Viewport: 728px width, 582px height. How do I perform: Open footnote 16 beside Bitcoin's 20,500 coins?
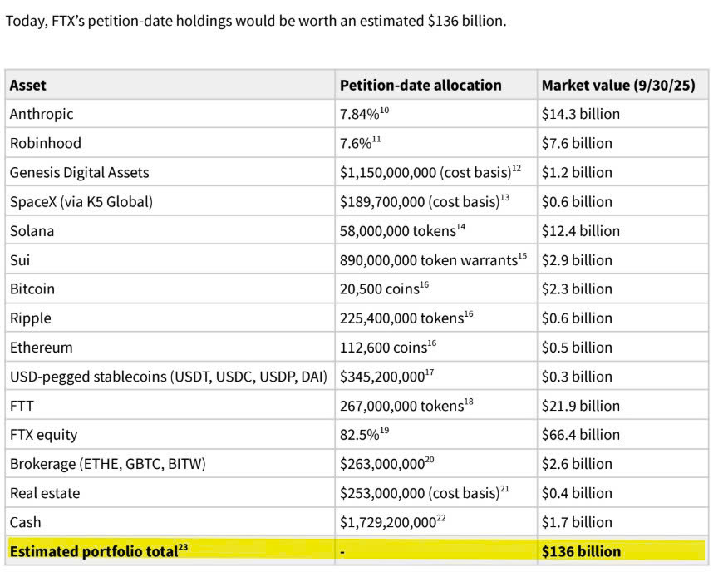[x=424, y=284]
